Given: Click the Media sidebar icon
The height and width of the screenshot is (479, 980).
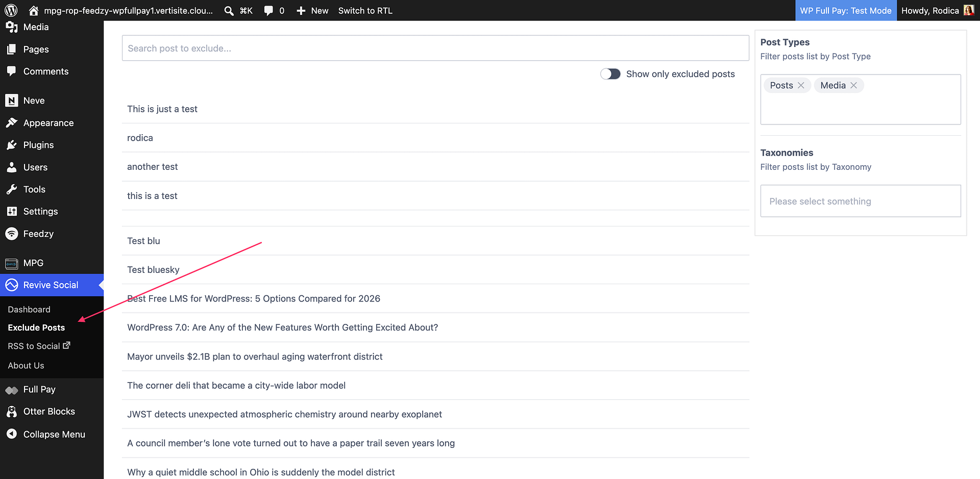Looking at the screenshot, I should 12,27.
